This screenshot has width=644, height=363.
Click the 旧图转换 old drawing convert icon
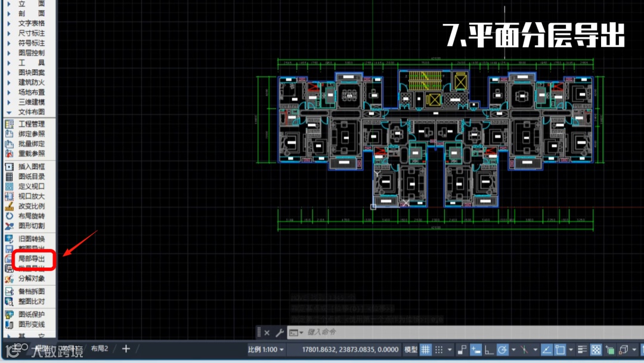point(9,238)
